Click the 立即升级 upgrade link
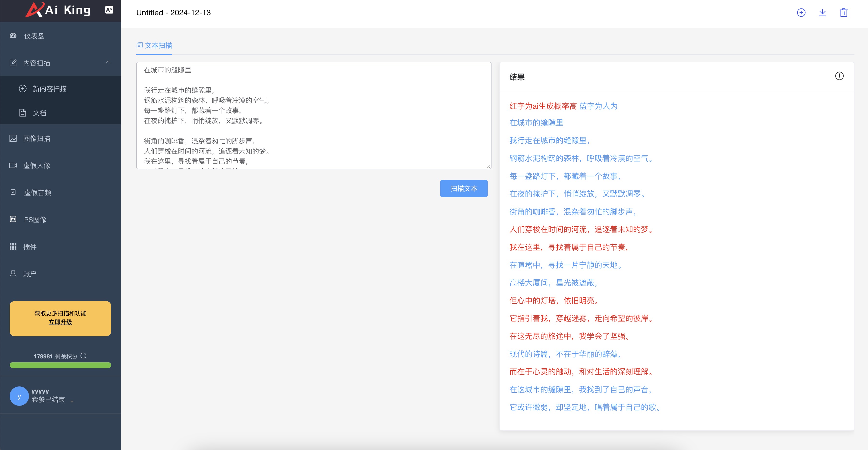Screen dimensions: 868x450 [x=60, y=322]
